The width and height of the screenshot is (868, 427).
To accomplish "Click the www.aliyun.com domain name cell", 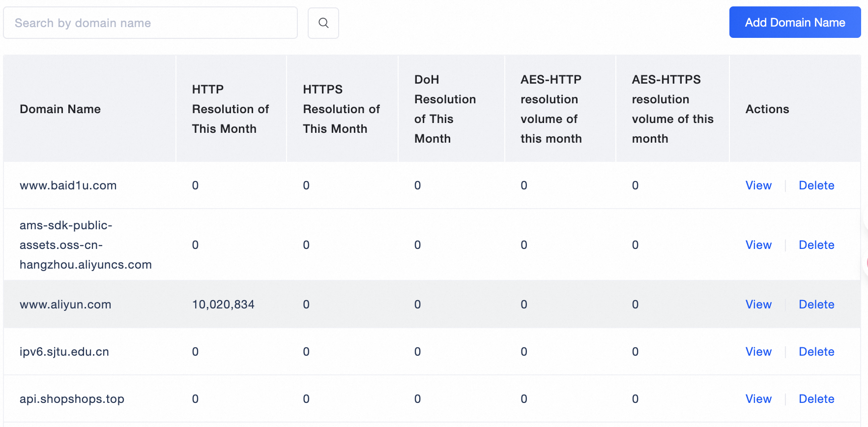I will (65, 305).
